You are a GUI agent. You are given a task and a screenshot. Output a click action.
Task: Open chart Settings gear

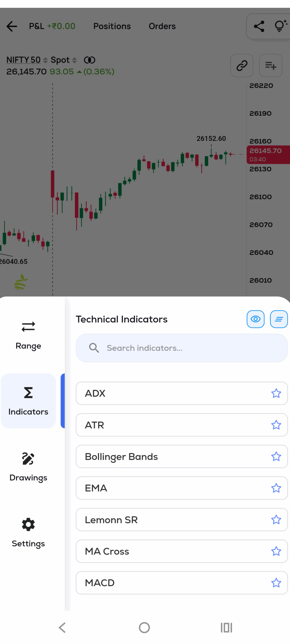pos(28,532)
